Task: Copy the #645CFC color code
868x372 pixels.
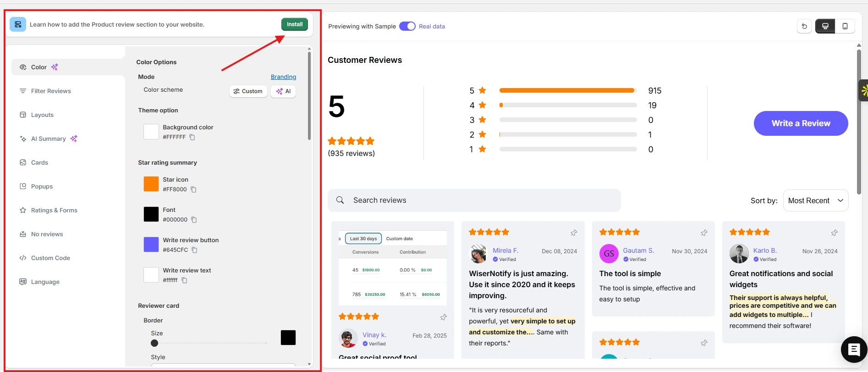Action: point(194,250)
